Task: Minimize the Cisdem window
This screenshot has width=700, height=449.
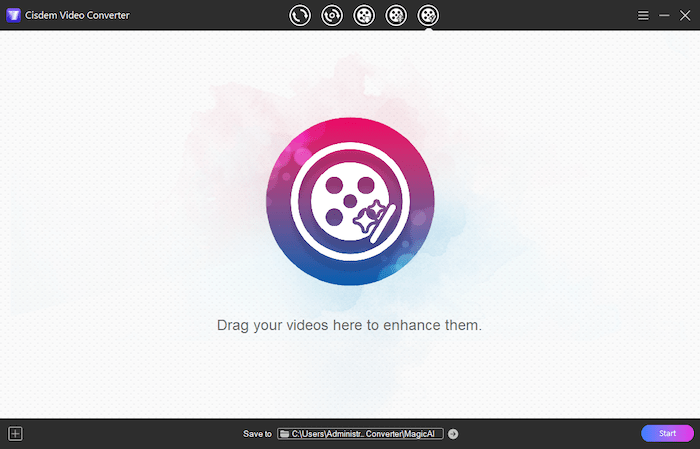Action: 664,16
